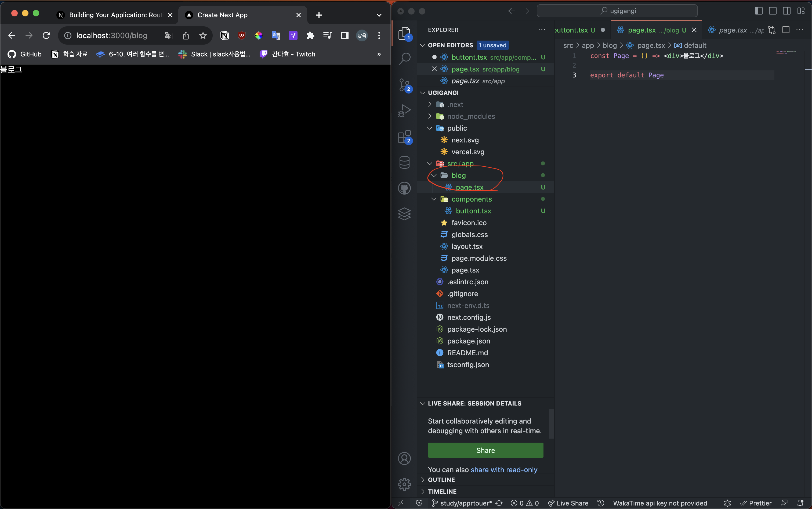
Task: Switch to Building Your Application Chrome tab
Action: coord(115,15)
